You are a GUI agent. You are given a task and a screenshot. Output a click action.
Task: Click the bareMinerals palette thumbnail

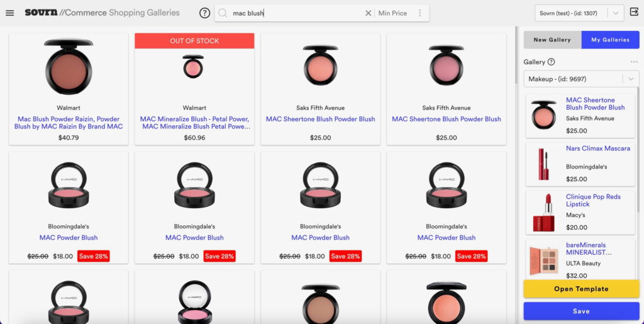[x=543, y=260]
